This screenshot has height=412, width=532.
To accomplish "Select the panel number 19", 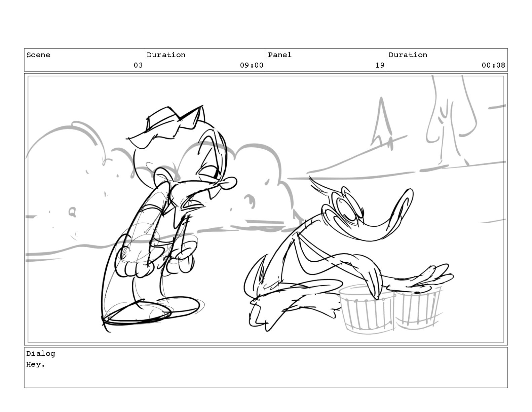I will point(380,65).
